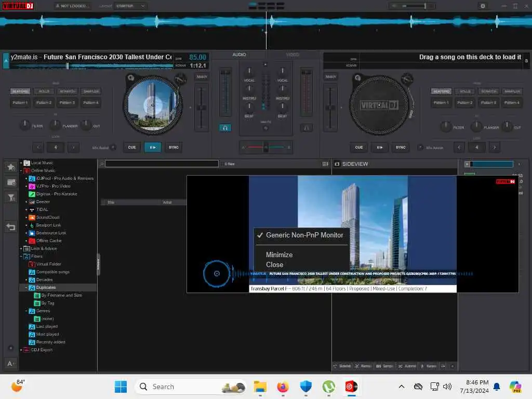Click the browser search input field
532x399 pixels.
coord(162,164)
